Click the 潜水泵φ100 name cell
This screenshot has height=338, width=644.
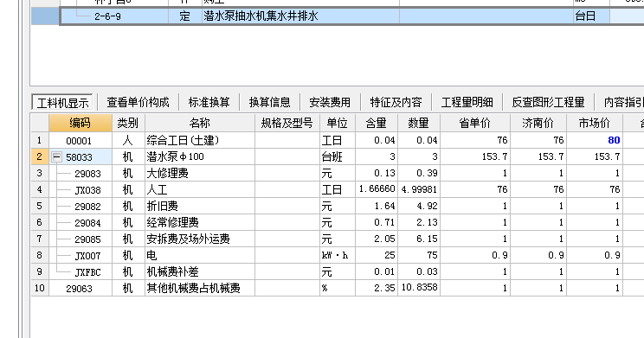tap(200, 156)
